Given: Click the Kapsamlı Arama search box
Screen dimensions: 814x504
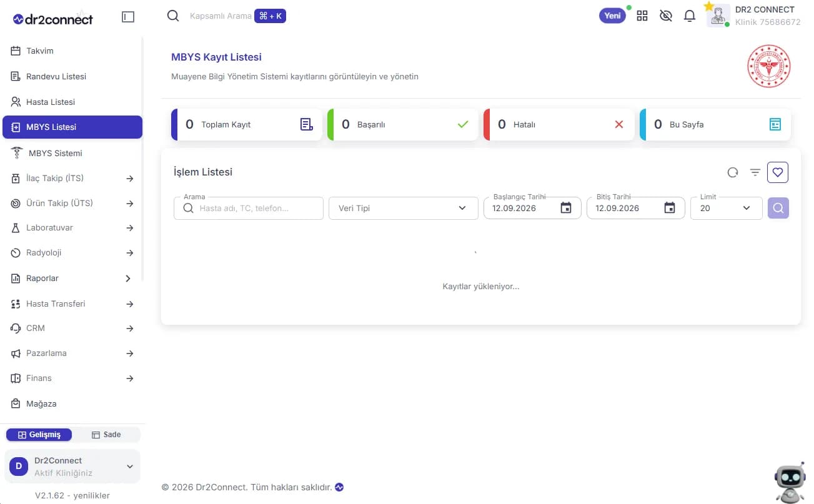Looking at the screenshot, I should click(x=220, y=16).
